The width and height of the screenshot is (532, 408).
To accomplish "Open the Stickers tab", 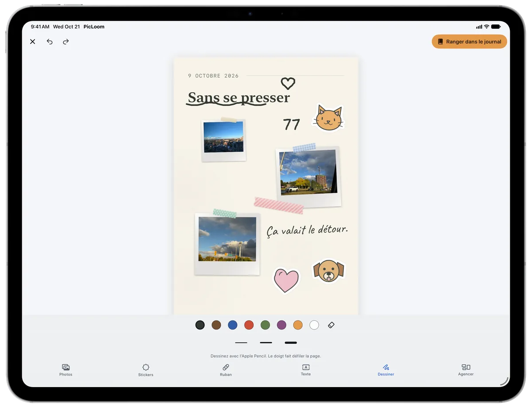I will click(x=145, y=370).
